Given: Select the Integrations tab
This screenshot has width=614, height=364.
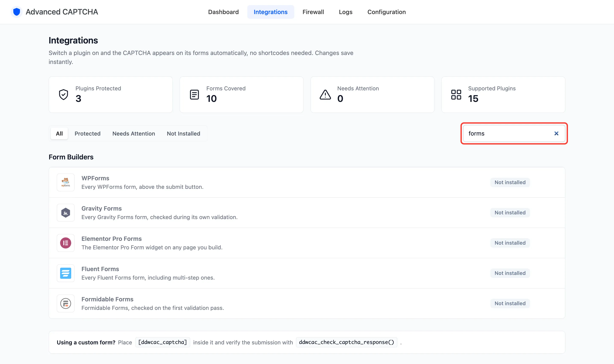Looking at the screenshot, I should [270, 12].
